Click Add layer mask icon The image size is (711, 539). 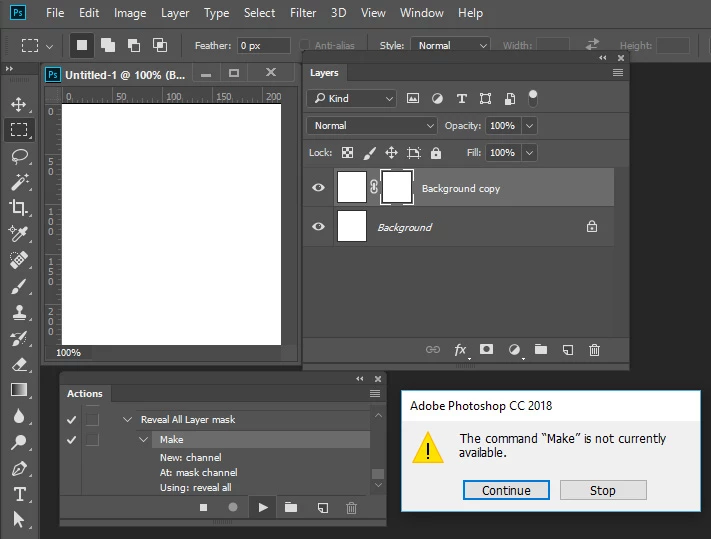click(x=487, y=350)
